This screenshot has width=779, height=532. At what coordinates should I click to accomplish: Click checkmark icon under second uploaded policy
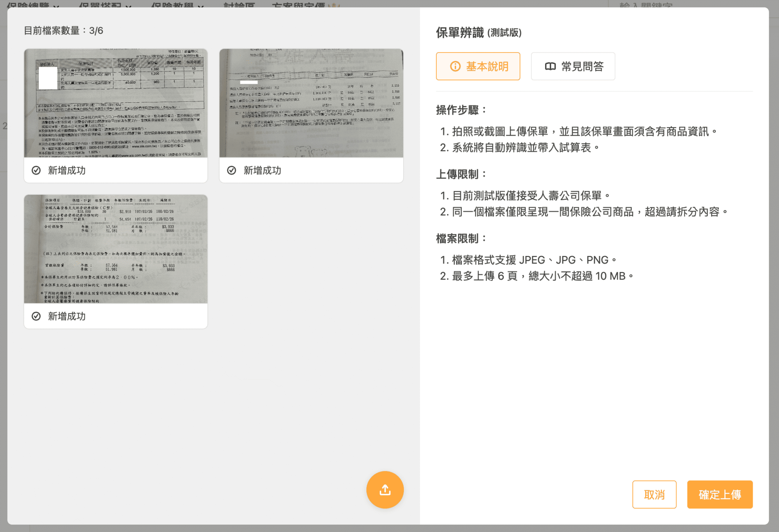click(x=232, y=171)
